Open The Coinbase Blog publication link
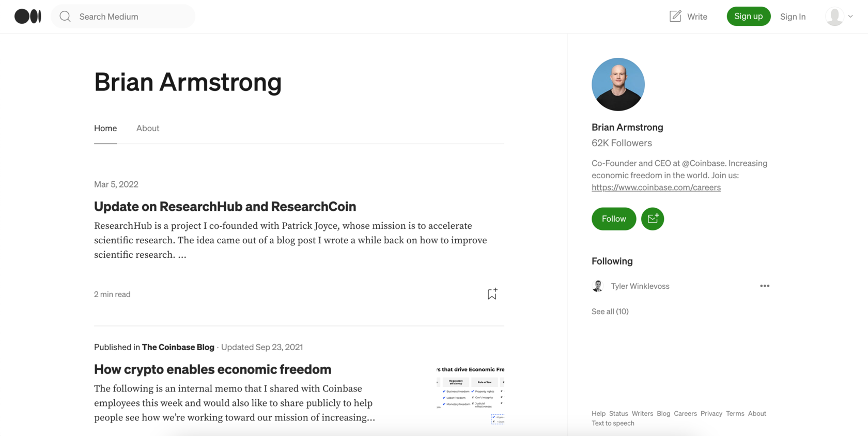The width and height of the screenshot is (868, 436). pyautogui.click(x=178, y=347)
